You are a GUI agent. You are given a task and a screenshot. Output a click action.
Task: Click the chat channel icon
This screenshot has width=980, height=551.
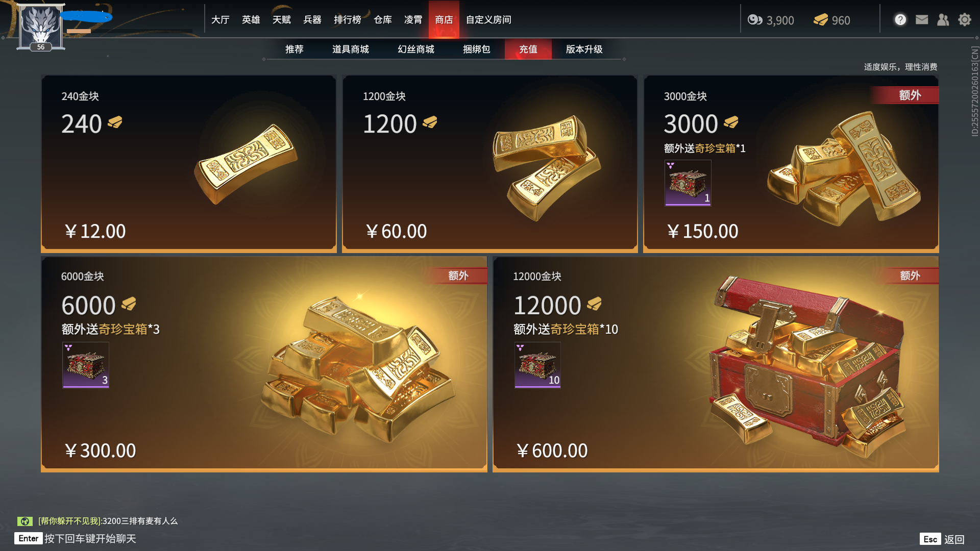(x=24, y=521)
